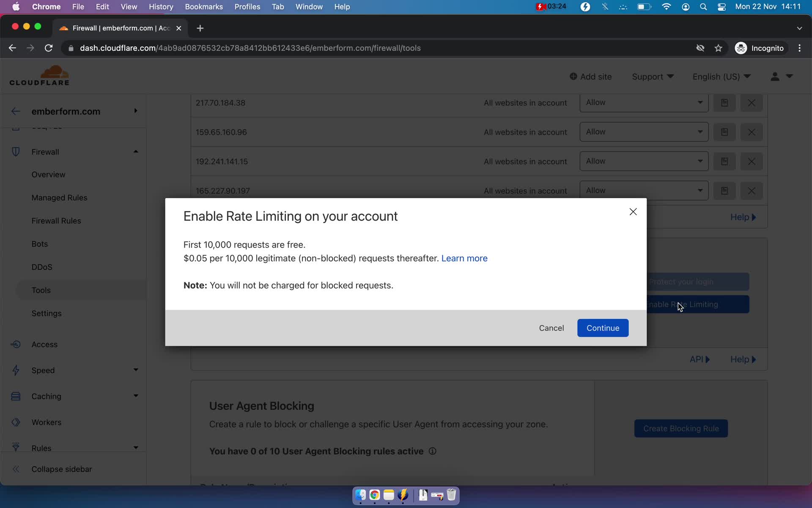Click the Tools menu item
The image size is (812, 508).
[x=40, y=290]
